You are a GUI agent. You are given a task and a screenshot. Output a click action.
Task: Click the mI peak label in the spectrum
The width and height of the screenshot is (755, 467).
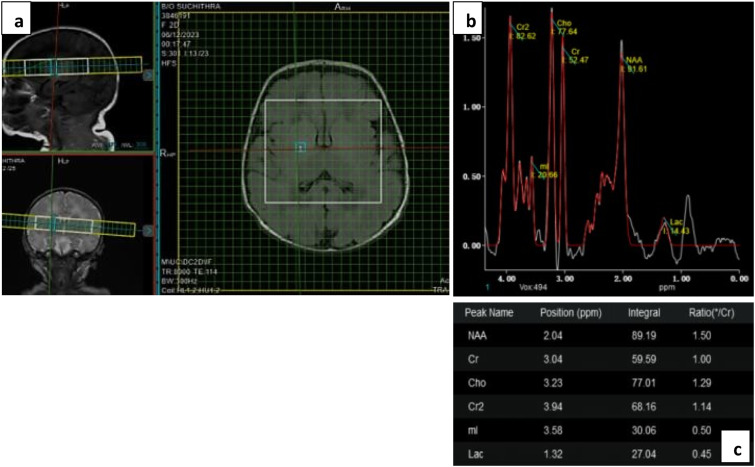545,170
